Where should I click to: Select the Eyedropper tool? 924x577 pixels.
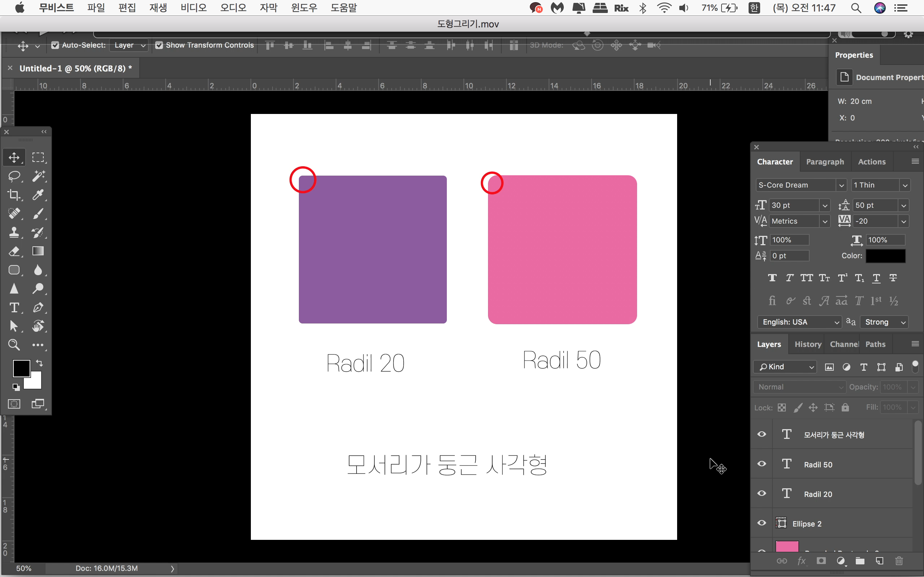point(38,195)
